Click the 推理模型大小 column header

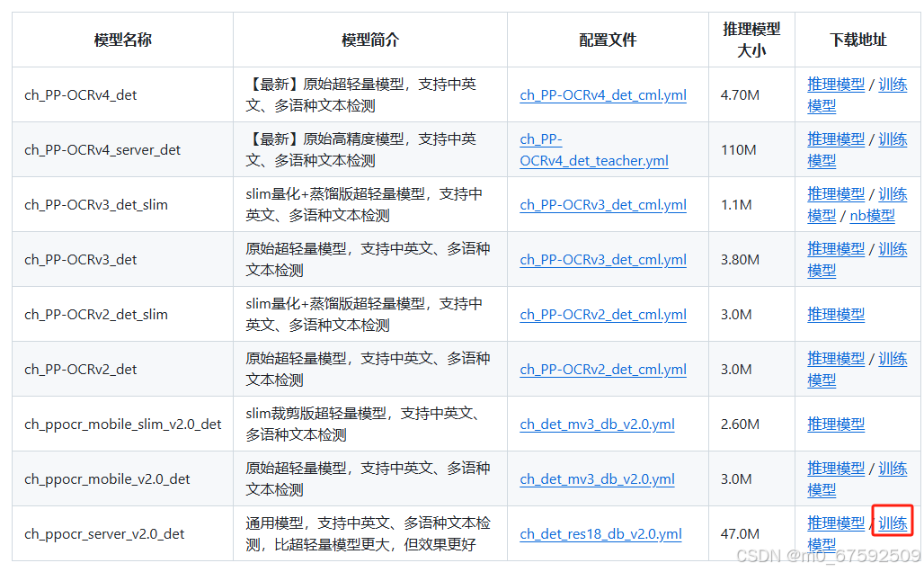click(751, 40)
